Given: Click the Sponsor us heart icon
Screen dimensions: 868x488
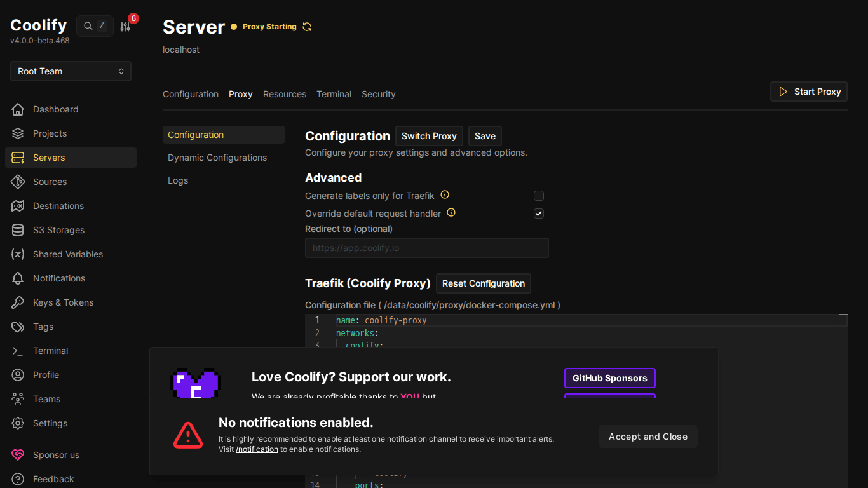Looking at the screenshot, I should tap(19, 455).
